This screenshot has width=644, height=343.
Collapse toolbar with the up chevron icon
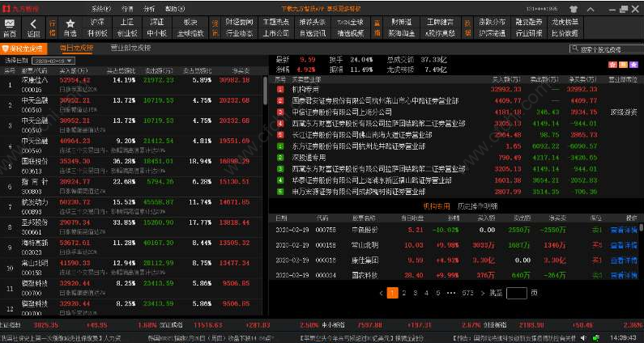pos(591,9)
